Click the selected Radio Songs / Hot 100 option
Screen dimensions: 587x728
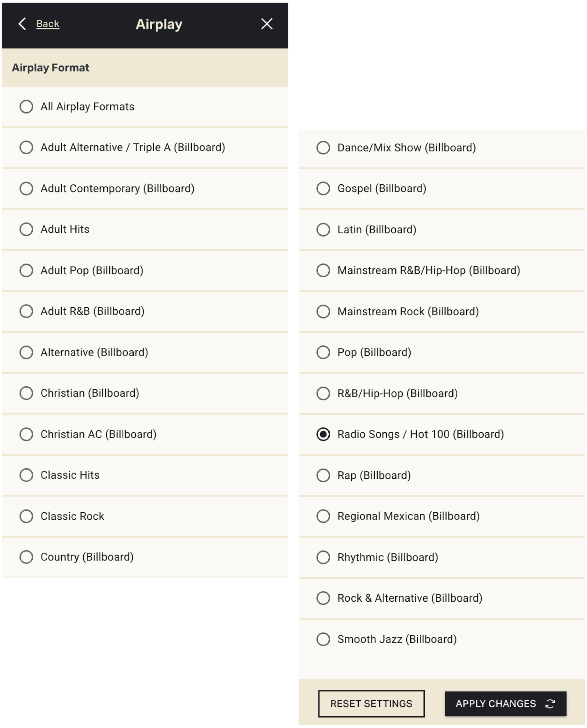coord(323,434)
